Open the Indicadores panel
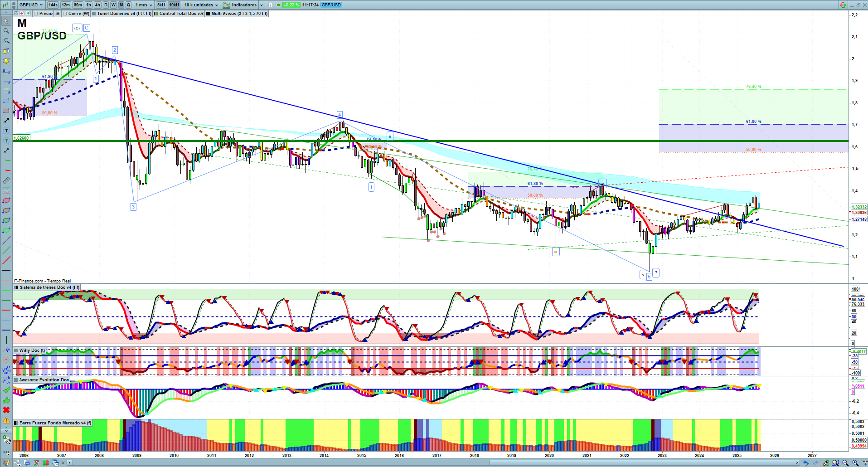Viewport: 868px width, 467px height. [243, 5]
